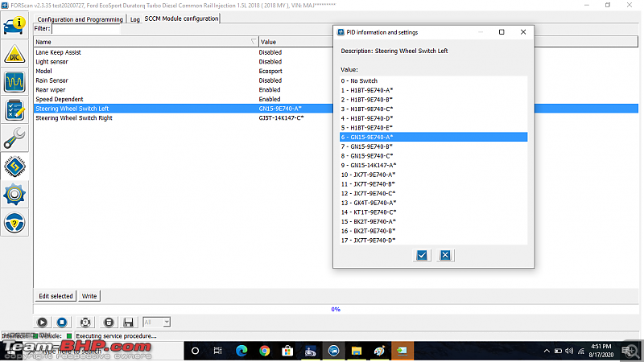Open the steering wheel help section

click(14, 223)
